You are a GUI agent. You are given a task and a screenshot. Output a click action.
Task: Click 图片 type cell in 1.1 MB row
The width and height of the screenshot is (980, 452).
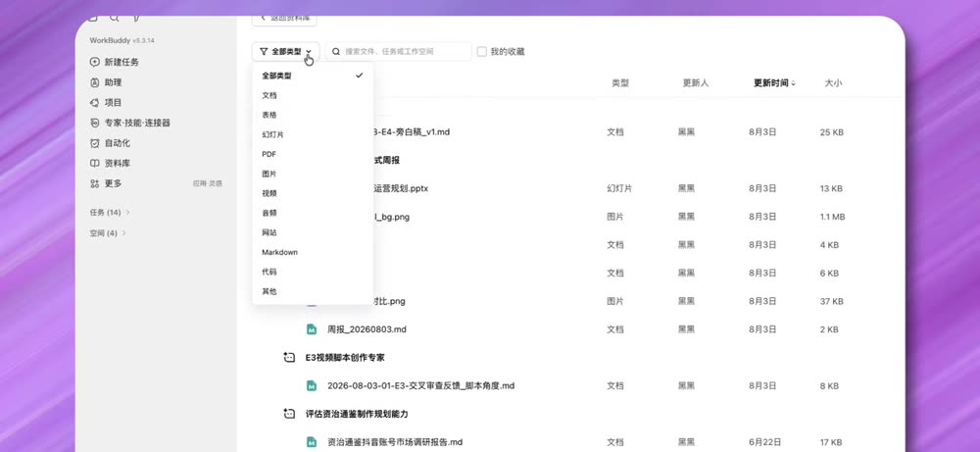point(615,217)
